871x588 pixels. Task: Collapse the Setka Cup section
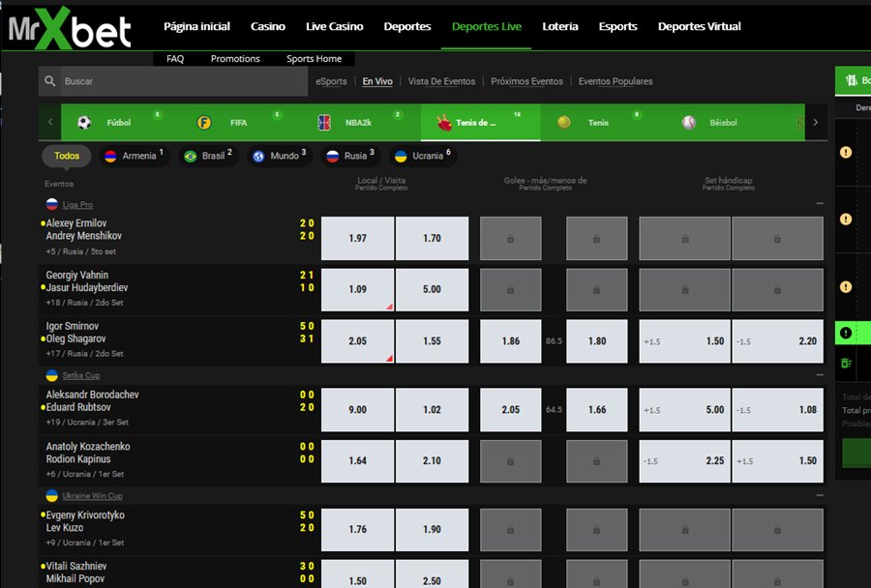point(820,375)
